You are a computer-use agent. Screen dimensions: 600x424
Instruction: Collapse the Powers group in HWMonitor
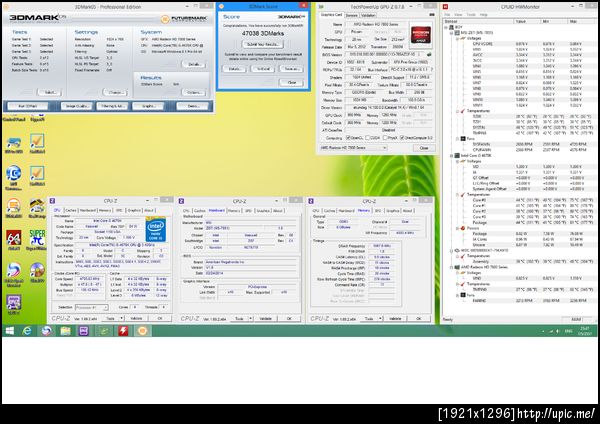tap(457, 228)
